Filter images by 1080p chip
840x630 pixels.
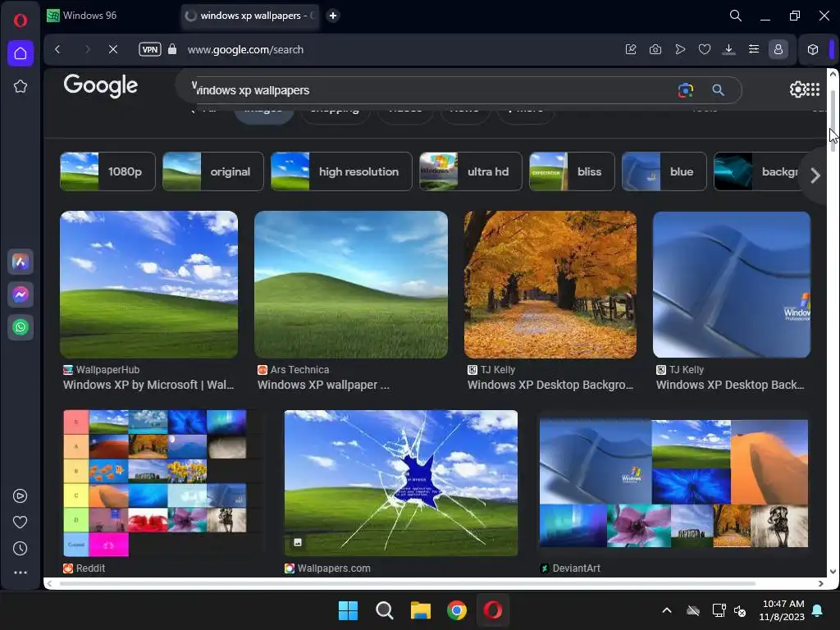[x=107, y=171]
